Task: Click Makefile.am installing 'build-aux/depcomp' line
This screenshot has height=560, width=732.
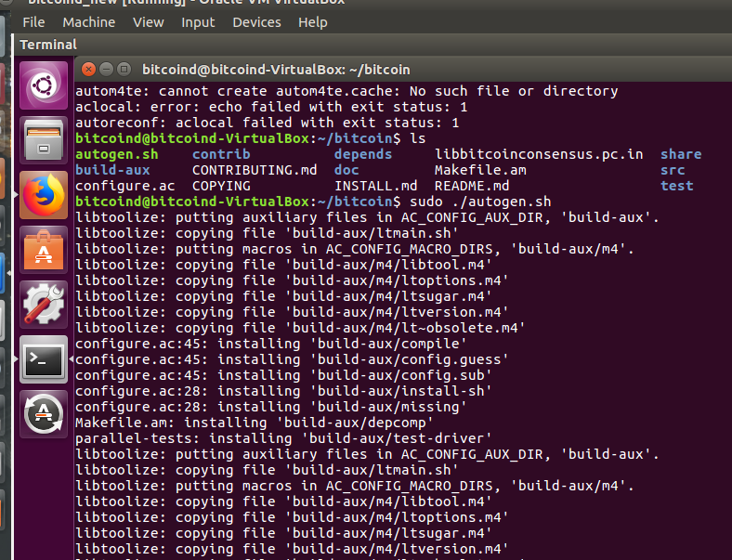Action: [x=255, y=423]
